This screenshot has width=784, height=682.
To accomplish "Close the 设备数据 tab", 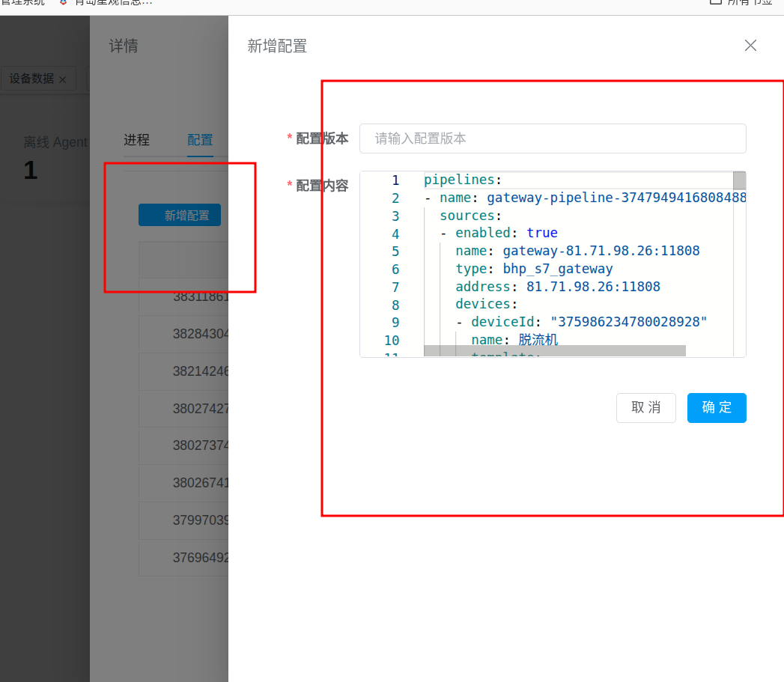I will tap(63, 79).
